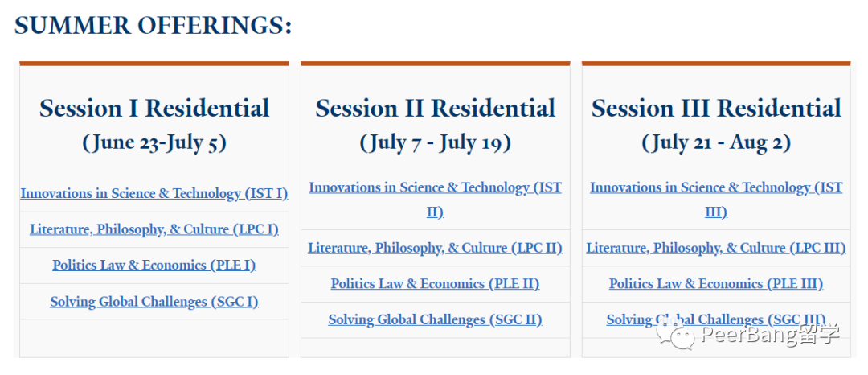Click the June 23-July 5 date text

point(154,143)
